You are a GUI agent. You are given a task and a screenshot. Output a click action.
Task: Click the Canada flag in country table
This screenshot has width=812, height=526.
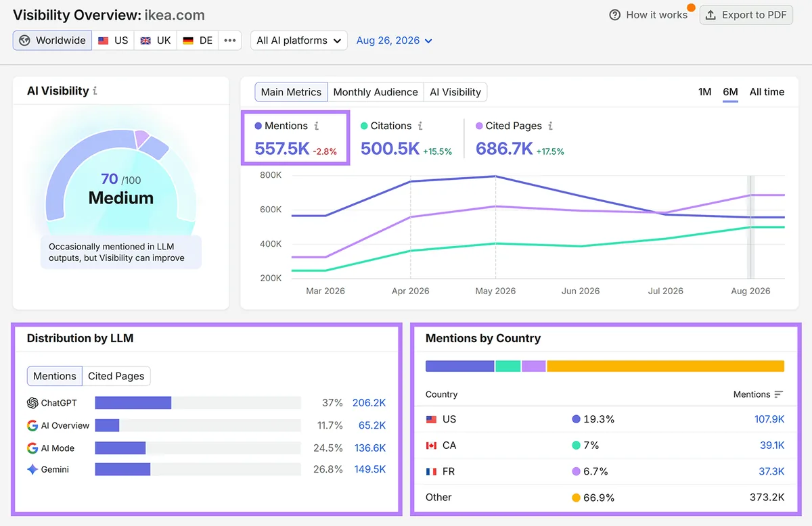click(x=431, y=446)
